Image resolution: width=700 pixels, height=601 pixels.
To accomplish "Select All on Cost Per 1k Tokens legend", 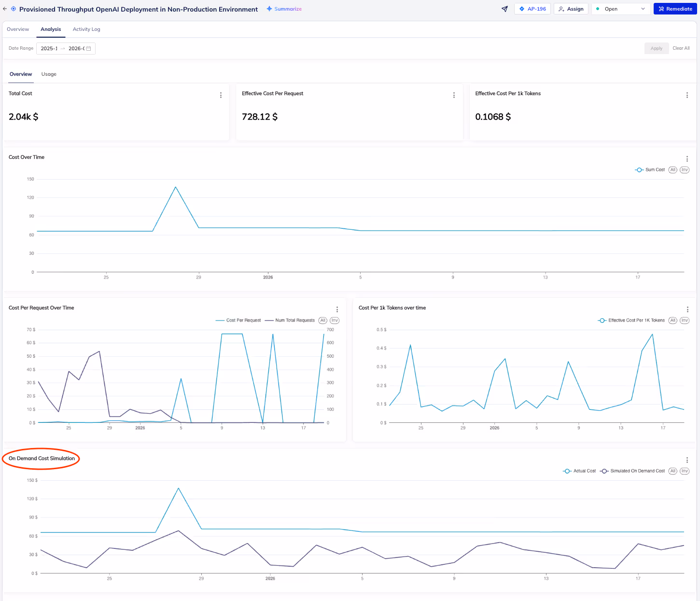I will (x=672, y=320).
